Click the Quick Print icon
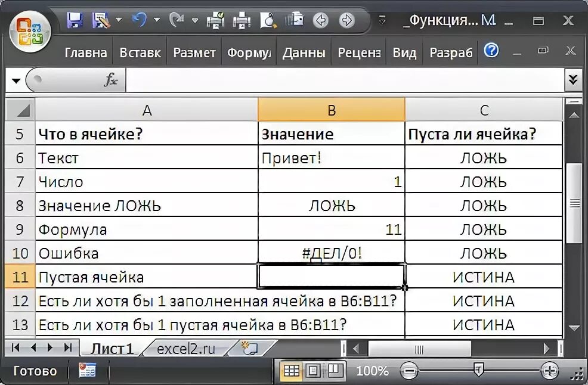 (215, 20)
